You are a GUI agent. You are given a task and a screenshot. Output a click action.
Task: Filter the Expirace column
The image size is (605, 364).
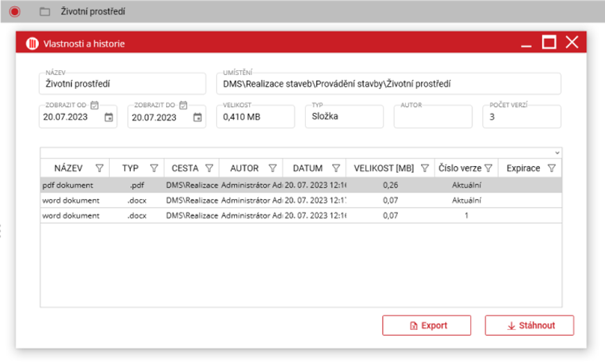tap(552, 168)
